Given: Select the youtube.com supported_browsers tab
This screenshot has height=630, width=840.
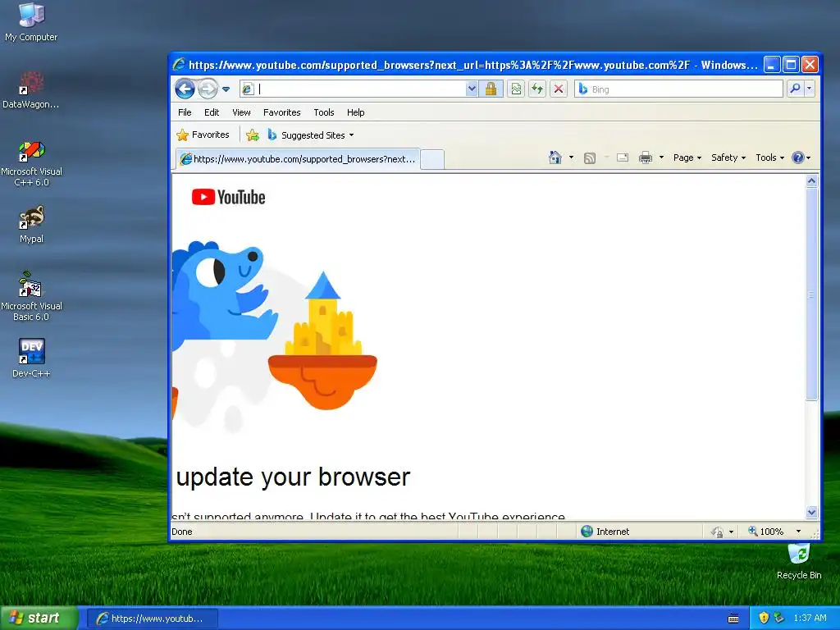Looking at the screenshot, I should coord(298,159).
